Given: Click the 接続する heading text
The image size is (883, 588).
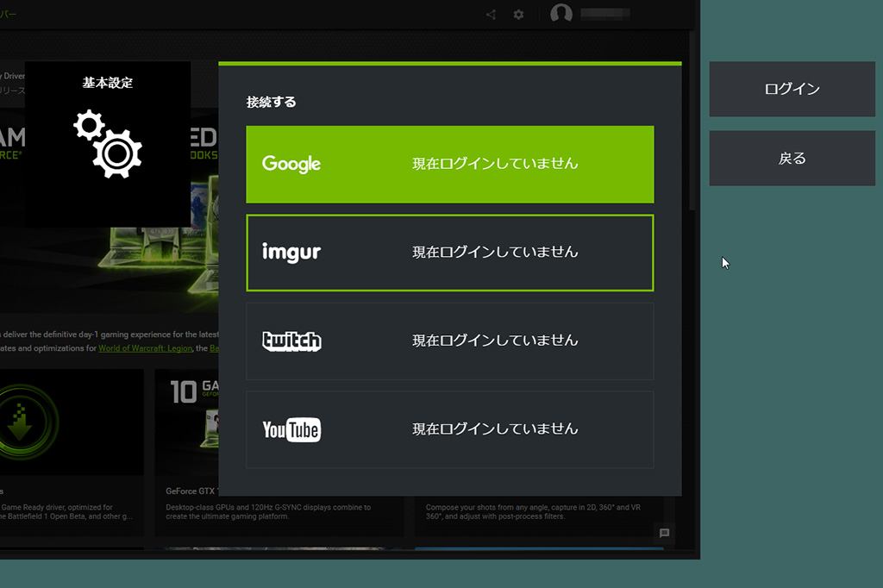Looking at the screenshot, I should [271, 102].
